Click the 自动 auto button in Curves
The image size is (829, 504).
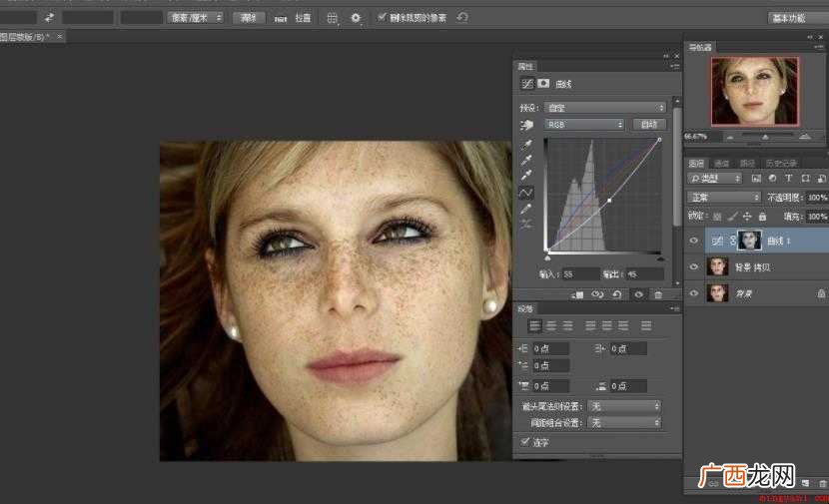point(649,125)
